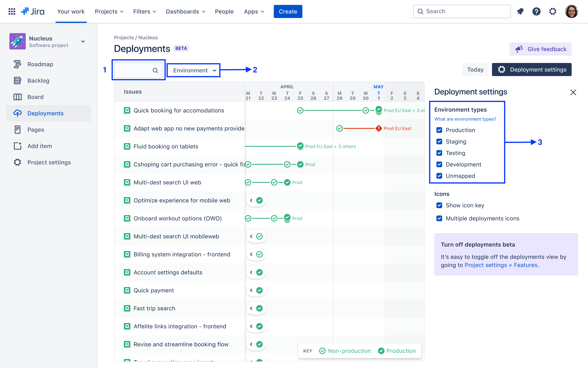588x368 pixels.
Task: Expand collapsed deployments for Quick payment
Action: 252,290
